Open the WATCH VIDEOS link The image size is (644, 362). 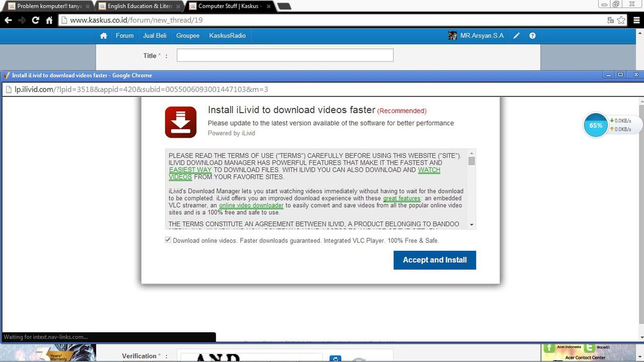point(429,170)
